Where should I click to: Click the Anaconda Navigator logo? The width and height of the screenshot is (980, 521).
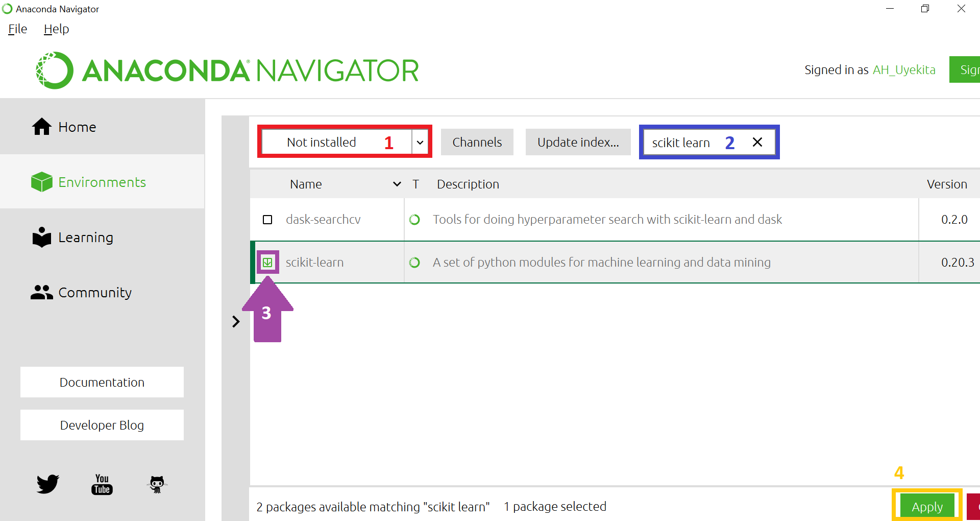[228, 70]
